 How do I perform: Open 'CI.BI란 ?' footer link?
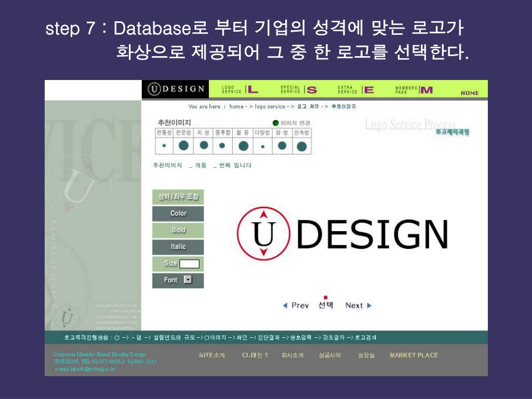click(x=255, y=355)
